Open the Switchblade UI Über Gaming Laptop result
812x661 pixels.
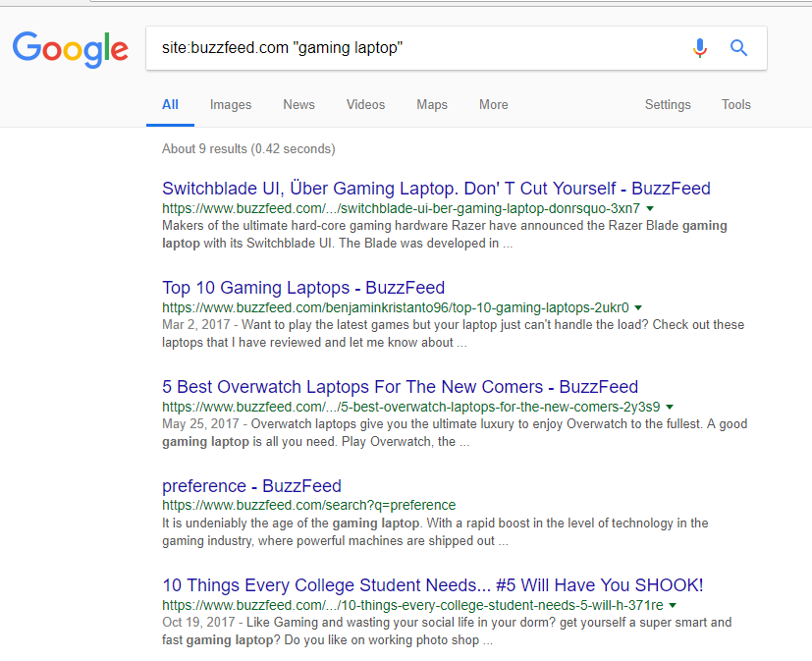click(436, 189)
